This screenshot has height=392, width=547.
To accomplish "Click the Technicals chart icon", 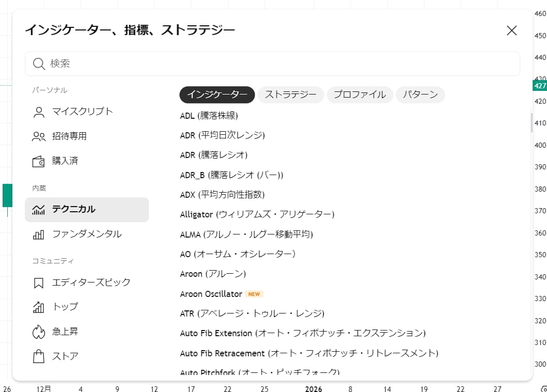I will click(39, 210).
